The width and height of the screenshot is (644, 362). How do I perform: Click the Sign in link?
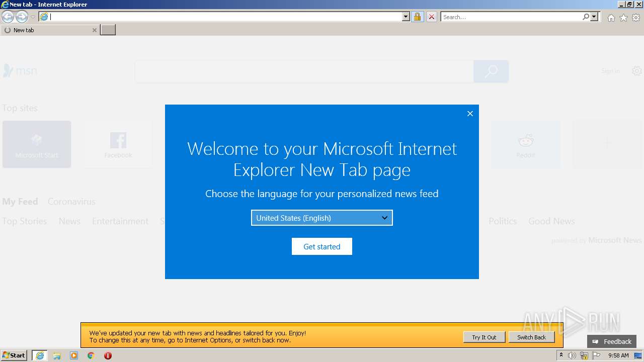tap(610, 71)
